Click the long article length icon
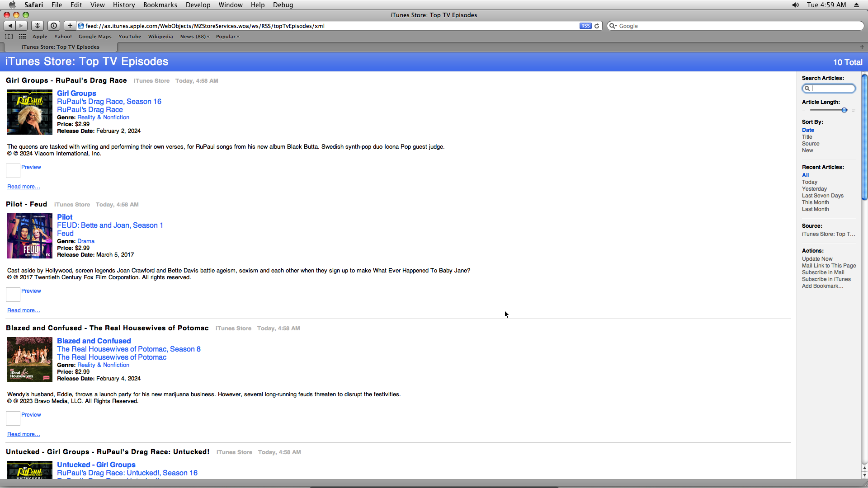 (854, 110)
